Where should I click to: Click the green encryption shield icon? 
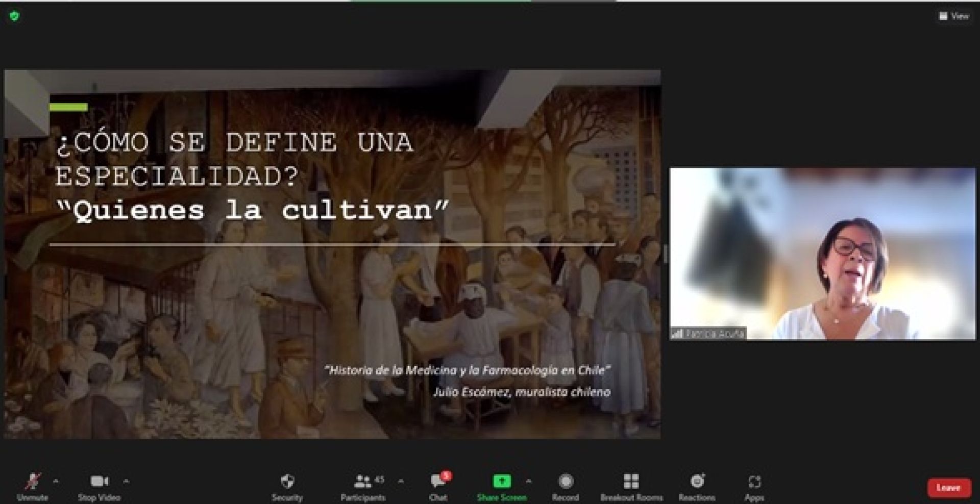coord(14,16)
